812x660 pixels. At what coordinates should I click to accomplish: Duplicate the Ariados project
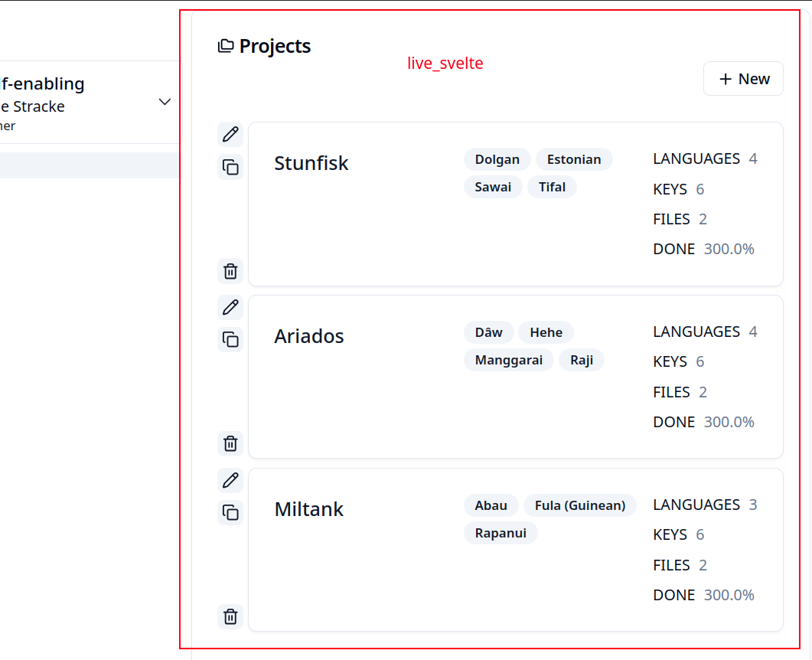tap(230, 340)
